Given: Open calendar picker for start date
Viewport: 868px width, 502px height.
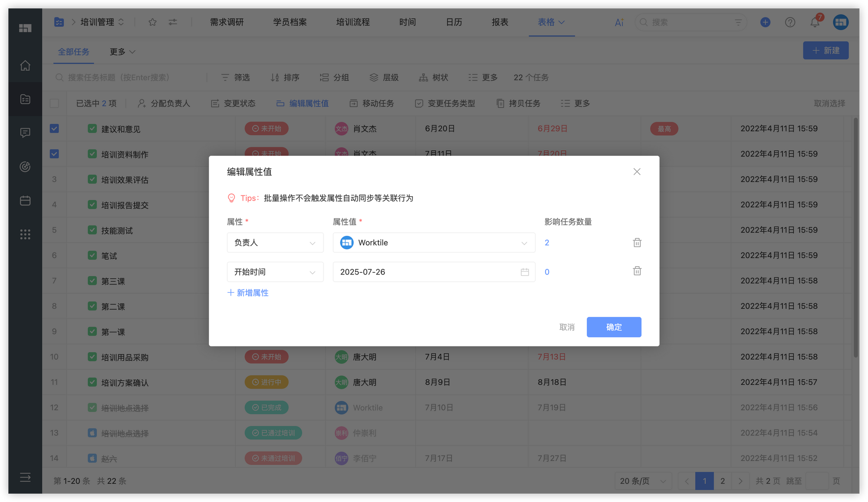Looking at the screenshot, I should 524,272.
